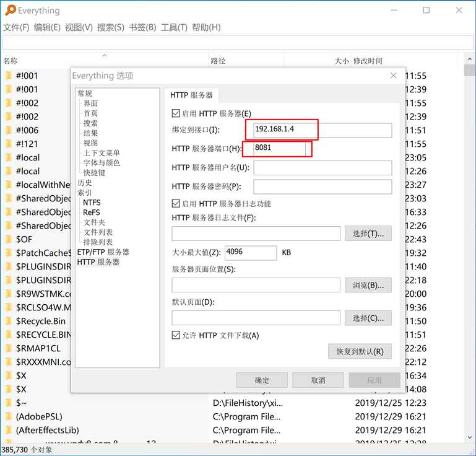Screen dimensions: 476x456
Task: Select 搜索 in options tree
Action: [90, 123]
